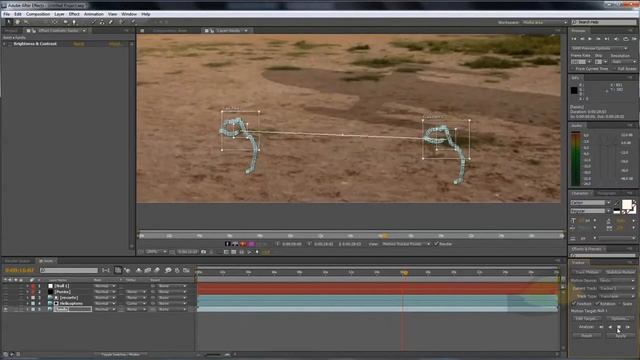Screen dimensions: 640x360
Task: Toggle Hide Shy Layers in timeline
Action: [139, 270]
